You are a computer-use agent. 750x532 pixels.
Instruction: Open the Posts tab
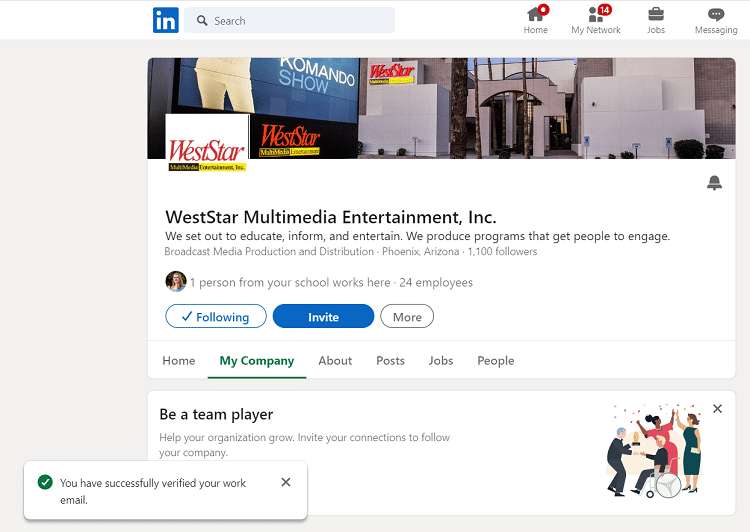[390, 361]
